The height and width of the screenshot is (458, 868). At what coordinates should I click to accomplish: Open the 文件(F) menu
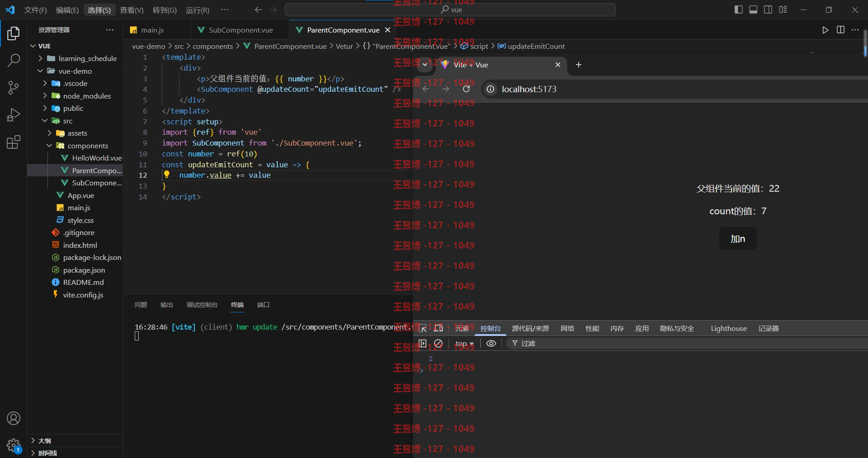pyautogui.click(x=35, y=10)
